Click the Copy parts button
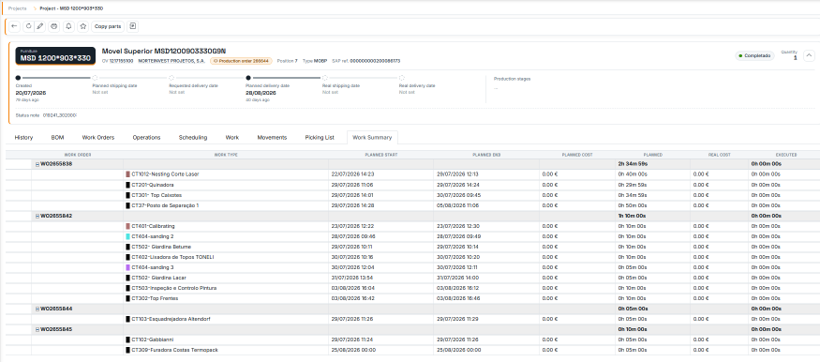 (x=108, y=26)
